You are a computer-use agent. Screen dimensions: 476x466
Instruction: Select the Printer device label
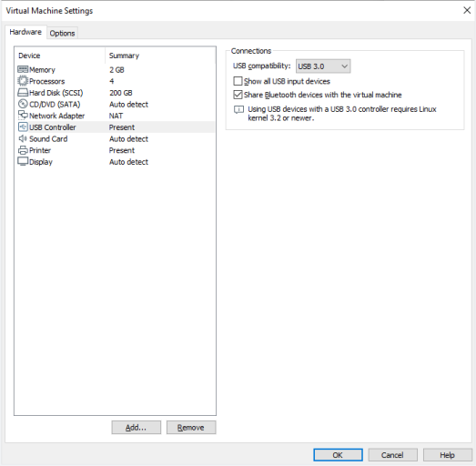pyautogui.click(x=40, y=150)
